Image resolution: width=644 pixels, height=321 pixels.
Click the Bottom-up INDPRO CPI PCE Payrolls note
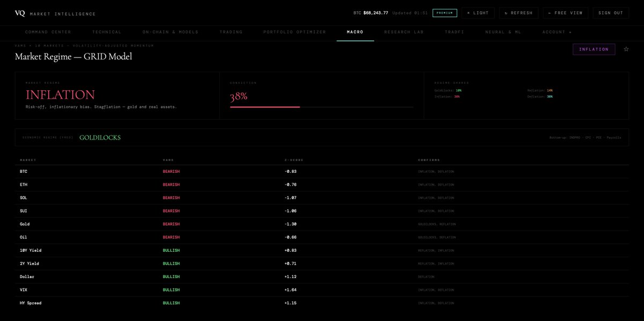[x=585, y=137]
